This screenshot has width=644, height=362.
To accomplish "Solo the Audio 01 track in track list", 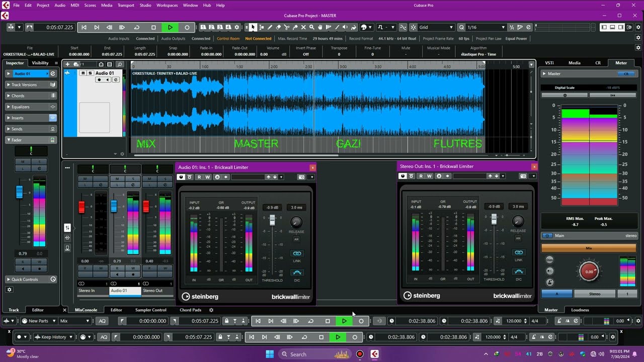I will [90, 73].
